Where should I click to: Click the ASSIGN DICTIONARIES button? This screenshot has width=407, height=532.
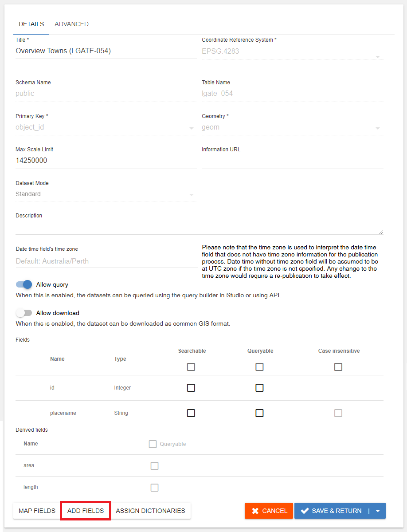(150, 511)
